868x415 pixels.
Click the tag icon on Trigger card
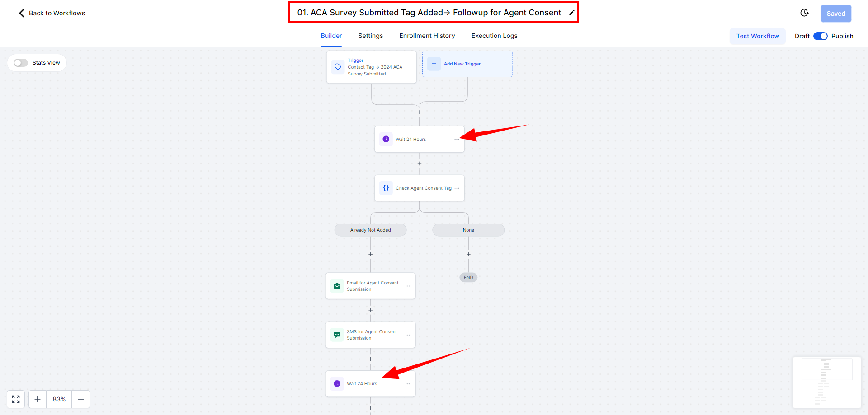[338, 67]
